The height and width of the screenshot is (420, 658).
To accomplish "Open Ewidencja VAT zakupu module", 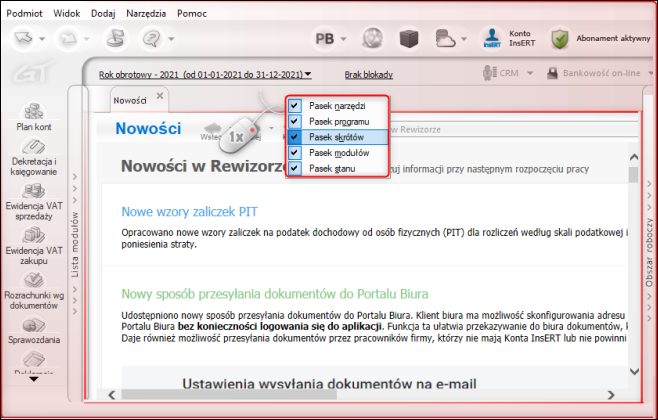I will (34, 246).
